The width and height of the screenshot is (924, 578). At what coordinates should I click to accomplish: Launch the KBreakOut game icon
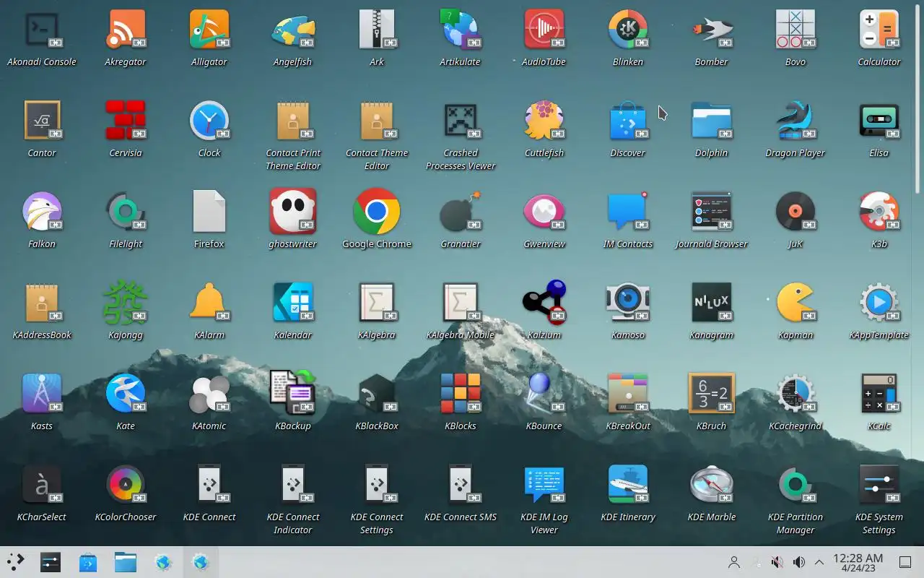[628, 393]
